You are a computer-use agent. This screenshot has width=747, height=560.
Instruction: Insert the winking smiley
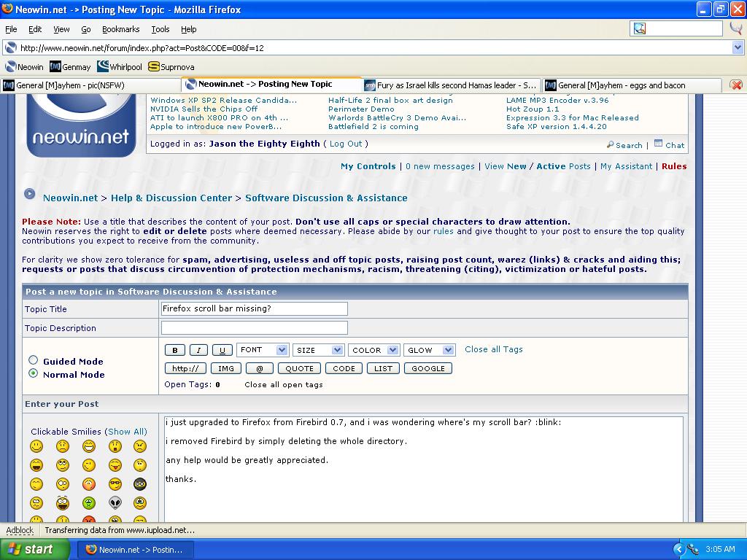coord(88,465)
